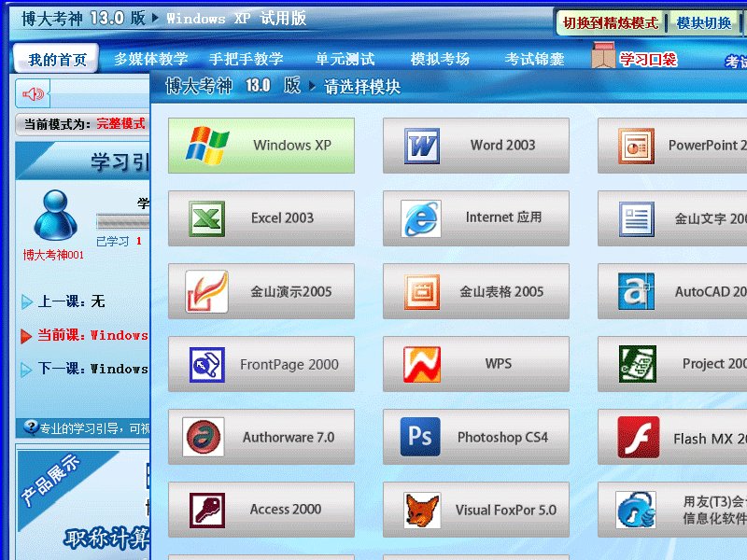Open the Authorware 7.0 icon

point(204,437)
